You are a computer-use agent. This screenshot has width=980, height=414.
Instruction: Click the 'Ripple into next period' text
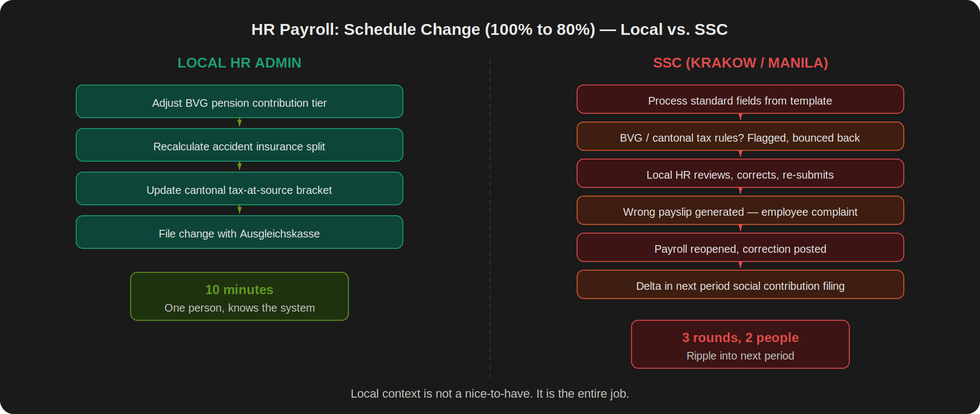[x=740, y=356]
